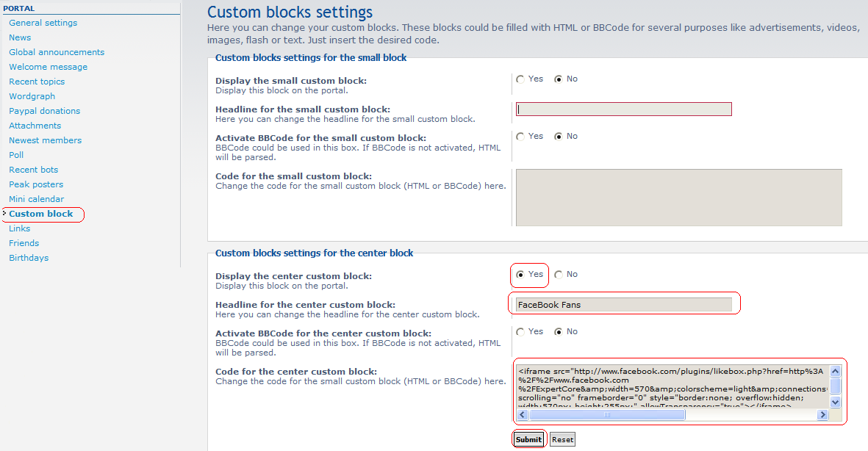Select Yes for display small custom block
The height and width of the screenshot is (451, 868).
520,79
